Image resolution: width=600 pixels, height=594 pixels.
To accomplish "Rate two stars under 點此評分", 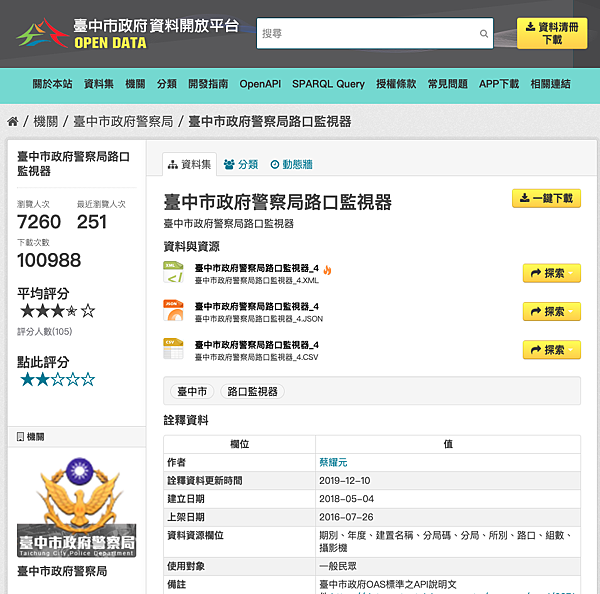I will coord(42,379).
